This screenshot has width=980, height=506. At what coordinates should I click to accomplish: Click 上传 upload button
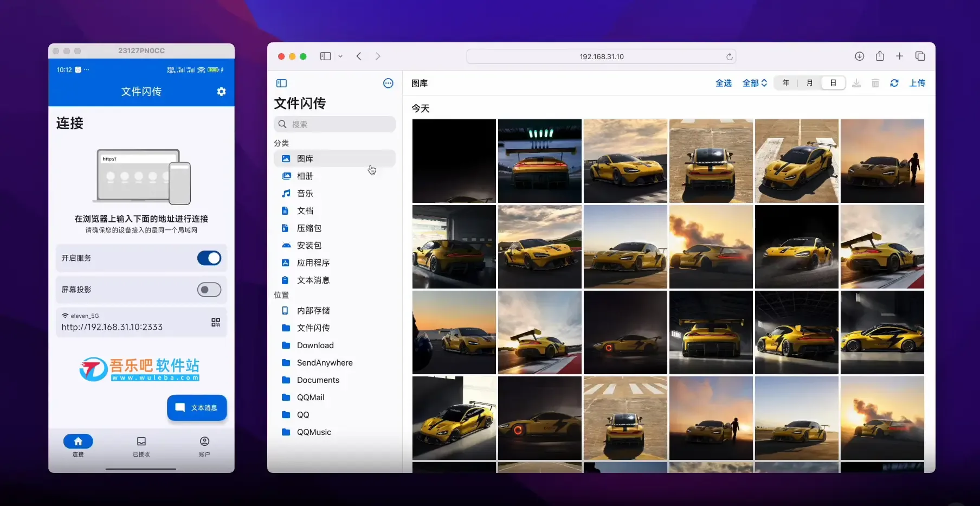coord(917,83)
